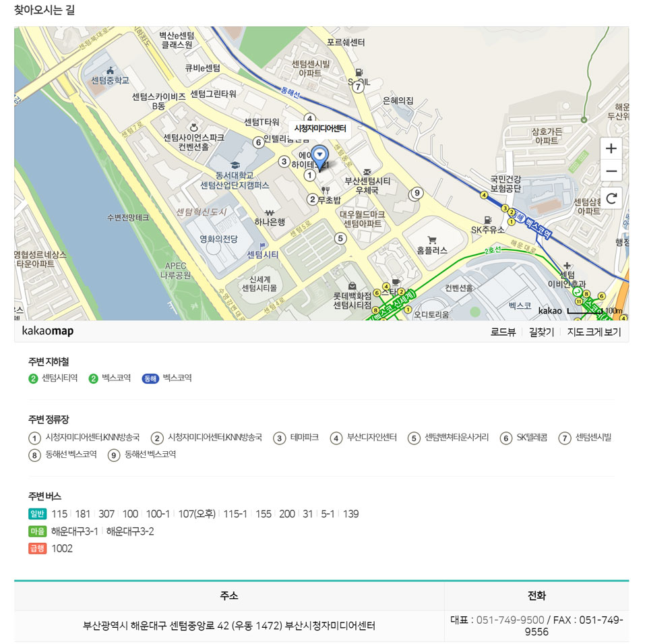Select stop ① 시청자미디어센터.KNN방송국 in the list
Viewport: 647px width, 644px height.
[84, 438]
